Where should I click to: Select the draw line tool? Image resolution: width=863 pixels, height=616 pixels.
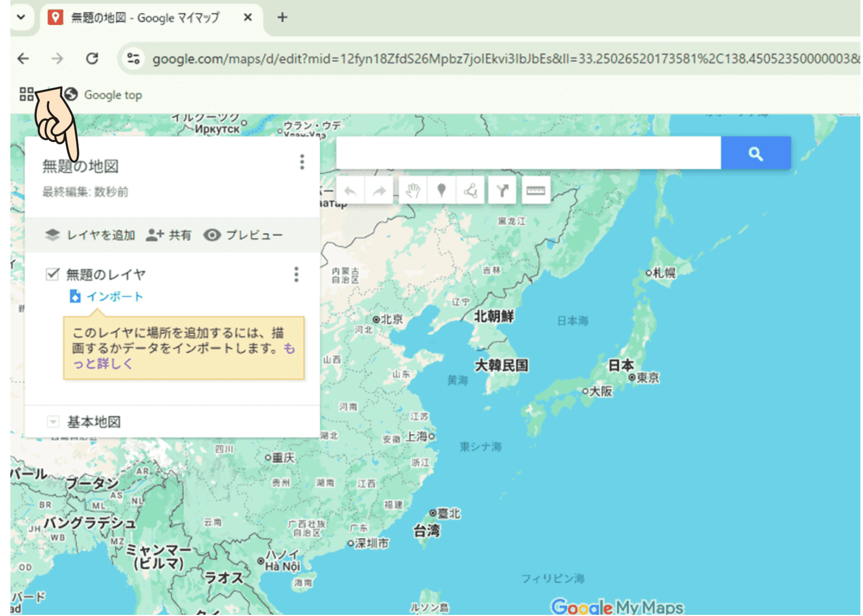[470, 191]
